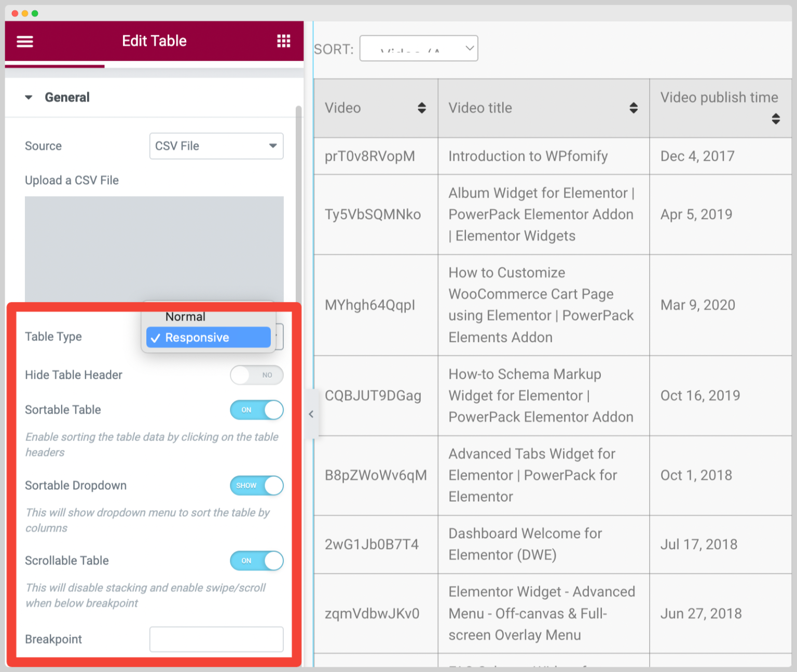Screen dimensions: 797x672
Task: Enable the Hide Table Header toggle
Action: (x=256, y=375)
